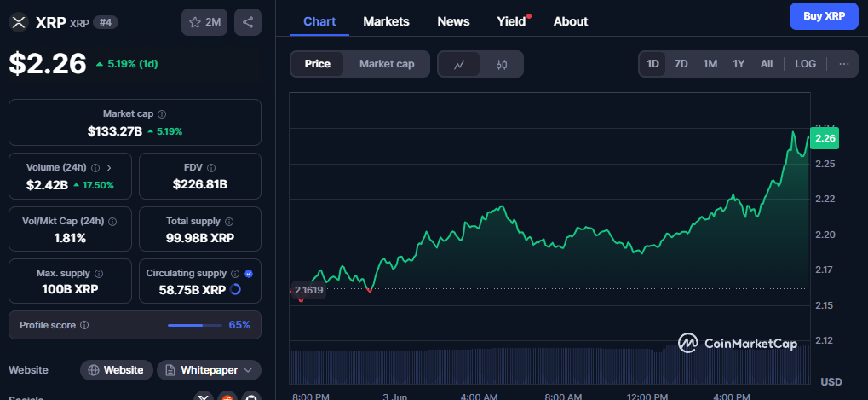The width and height of the screenshot is (868, 400).
Task: Expand Volume (24h) details arrow
Action: click(x=109, y=167)
